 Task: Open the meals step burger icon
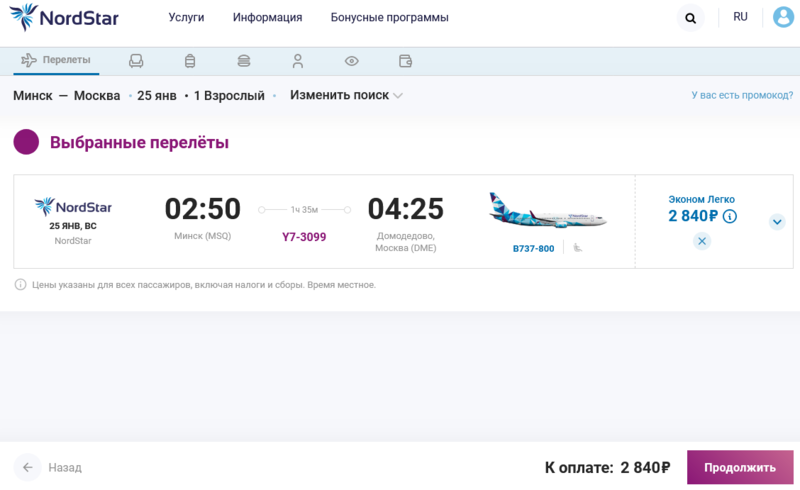[x=244, y=61]
